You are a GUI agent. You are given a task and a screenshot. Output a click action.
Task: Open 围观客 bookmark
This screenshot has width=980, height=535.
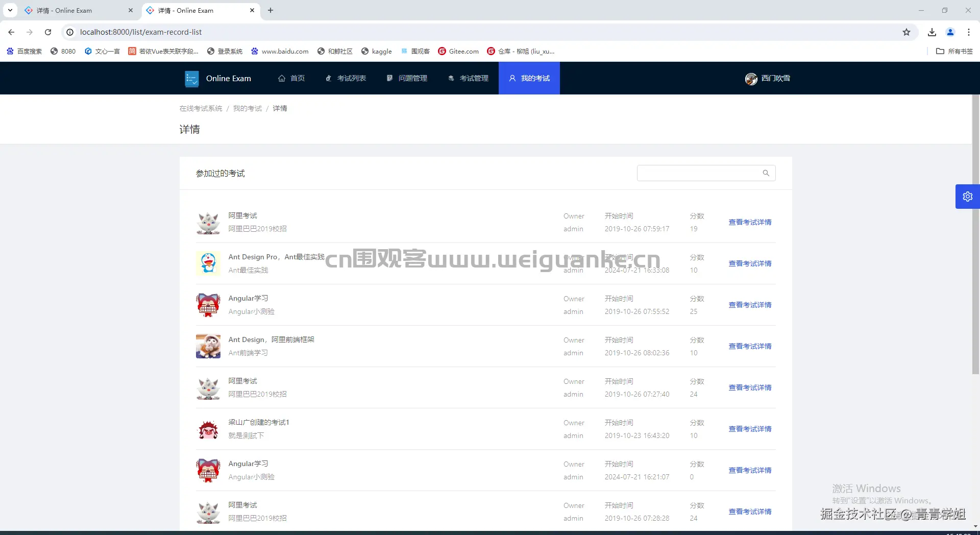coord(415,51)
